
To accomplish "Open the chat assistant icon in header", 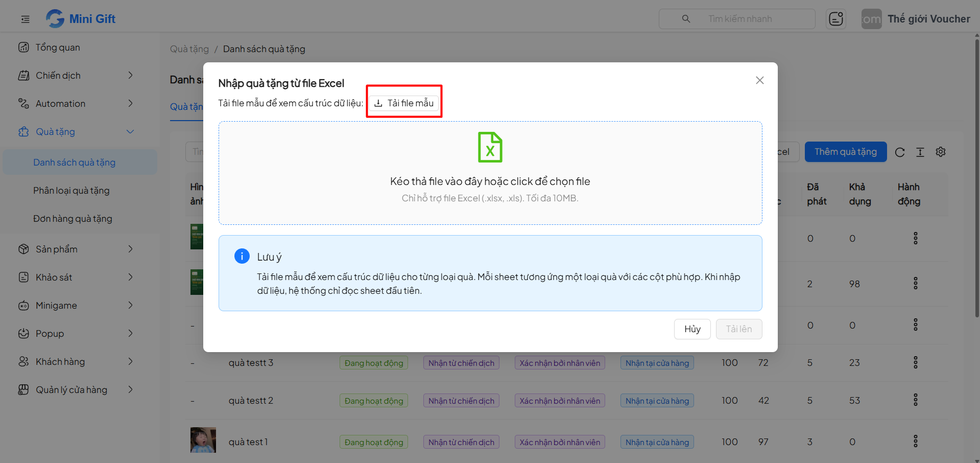I will [x=836, y=19].
